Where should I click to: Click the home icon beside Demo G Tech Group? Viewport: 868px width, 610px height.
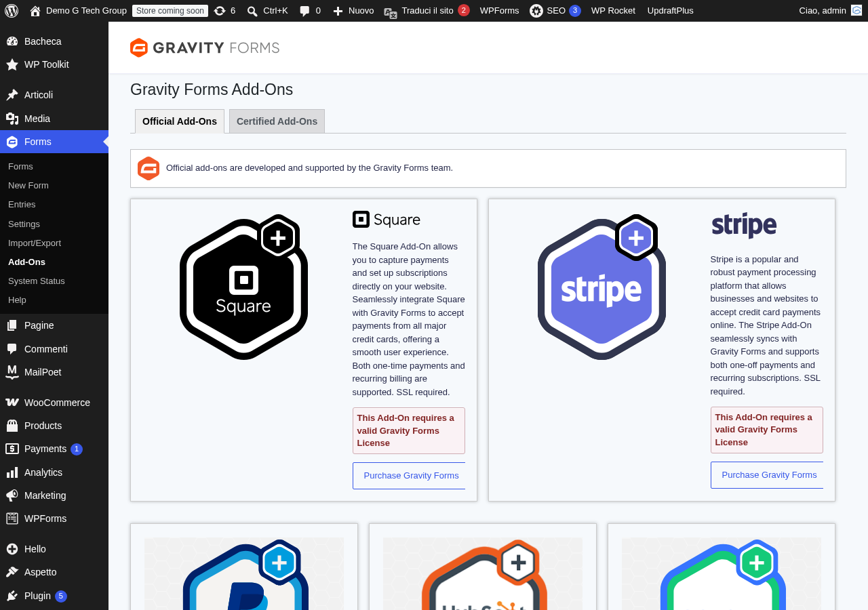[35, 11]
